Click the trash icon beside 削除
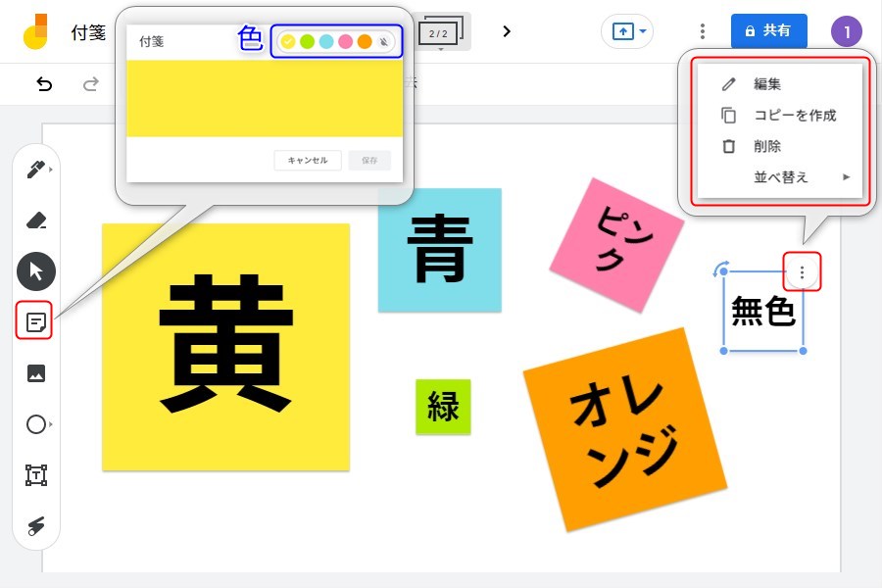The height and width of the screenshot is (588, 882). 728,146
